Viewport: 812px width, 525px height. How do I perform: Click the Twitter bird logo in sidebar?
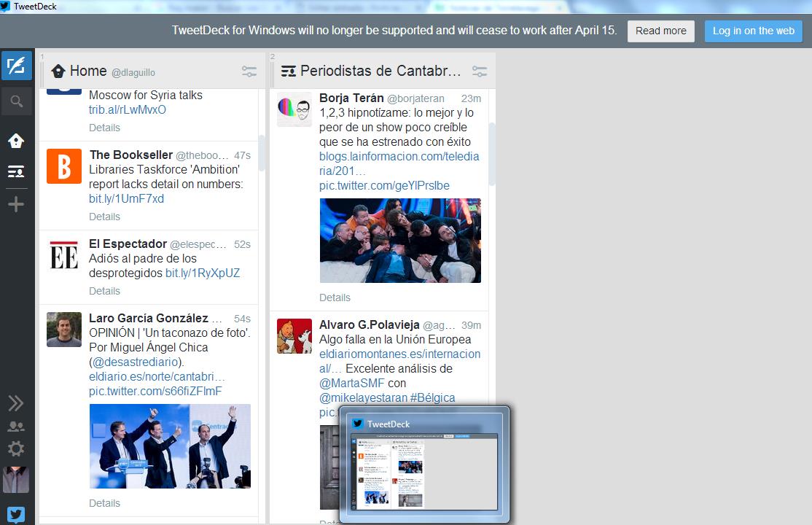pos(16,515)
